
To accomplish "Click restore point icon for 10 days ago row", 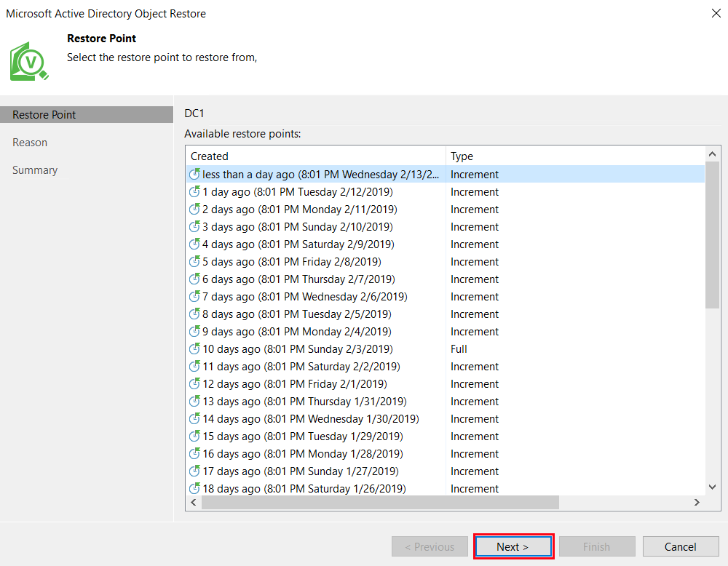I will tap(194, 349).
